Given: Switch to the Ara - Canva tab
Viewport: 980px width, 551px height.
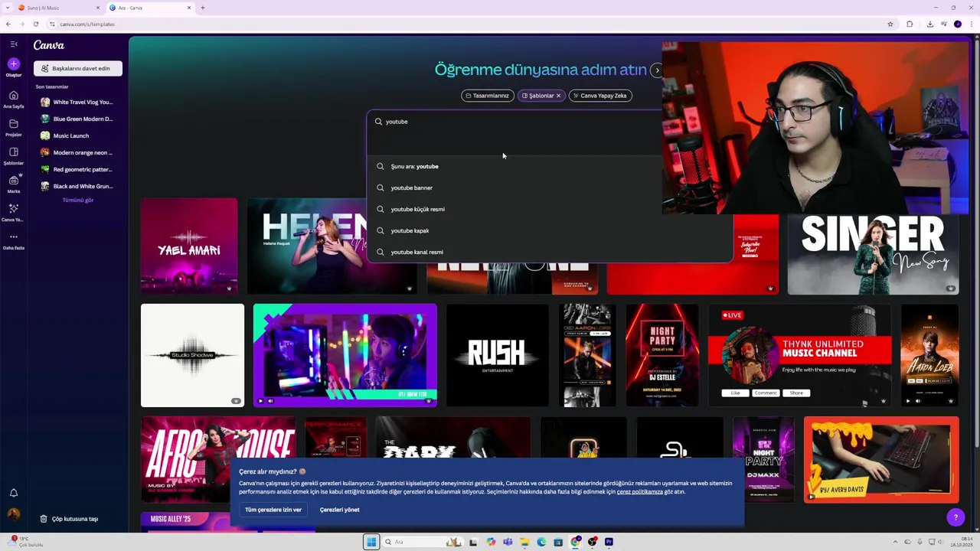Looking at the screenshot, I should pyautogui.click(x=149, y=8).
